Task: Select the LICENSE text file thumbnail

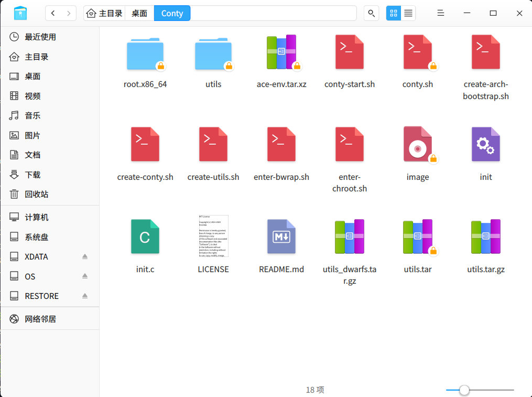Action: [x=213, y=236]
